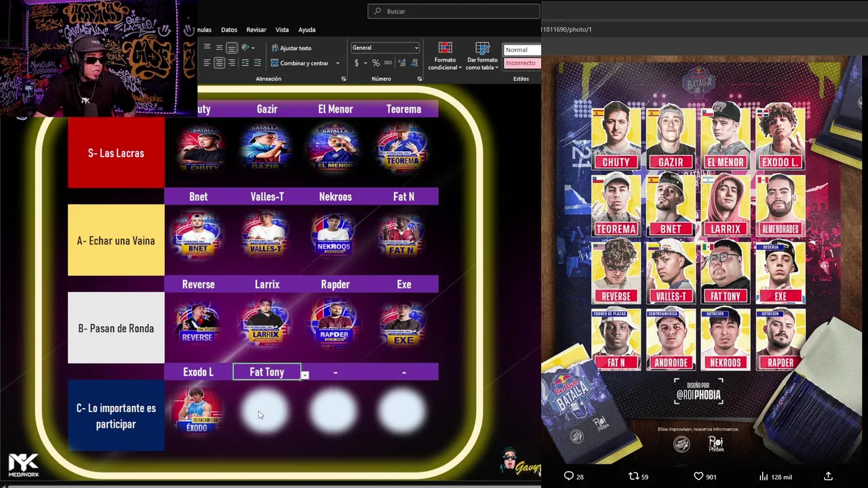The image size is (868, 488).
Task: Apply the Incorrecto cell style
Action: click(x=522, y=63)
